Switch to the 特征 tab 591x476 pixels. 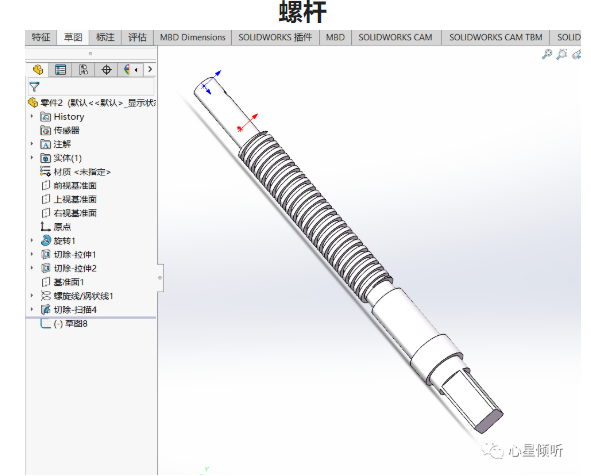point(41,37)
